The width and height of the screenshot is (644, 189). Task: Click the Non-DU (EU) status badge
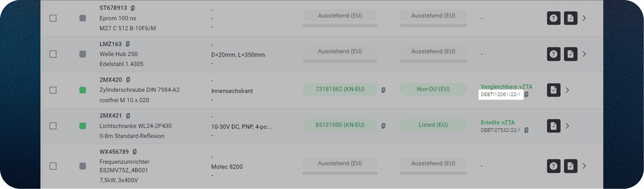tap(433, 89)
